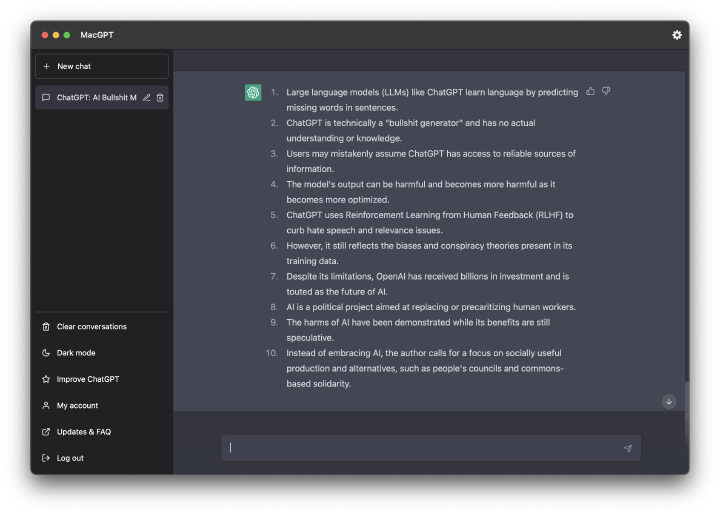This screenshot has height=515, width=720.
Task: Select Log out
Action: click(102, 458)
